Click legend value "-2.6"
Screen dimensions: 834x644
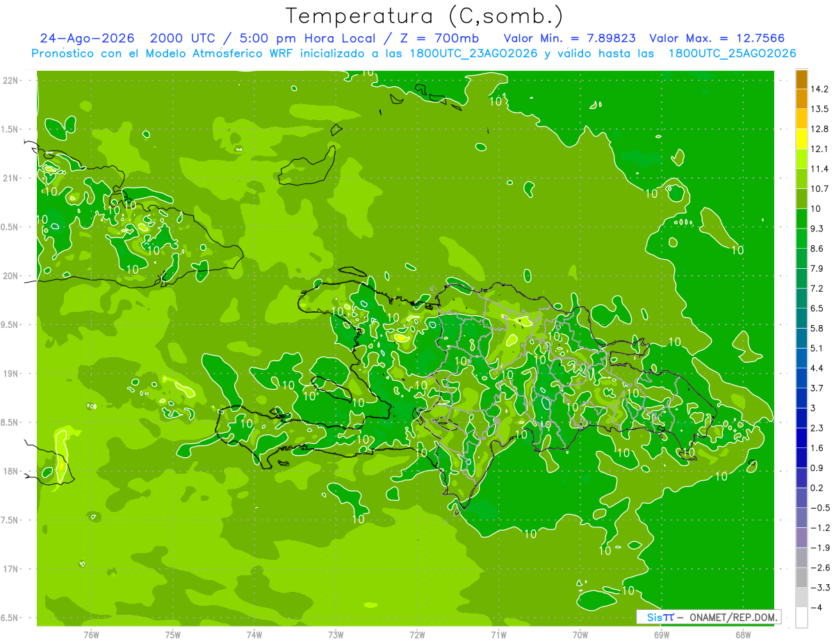pyautogui.click(x=819, y=568)
